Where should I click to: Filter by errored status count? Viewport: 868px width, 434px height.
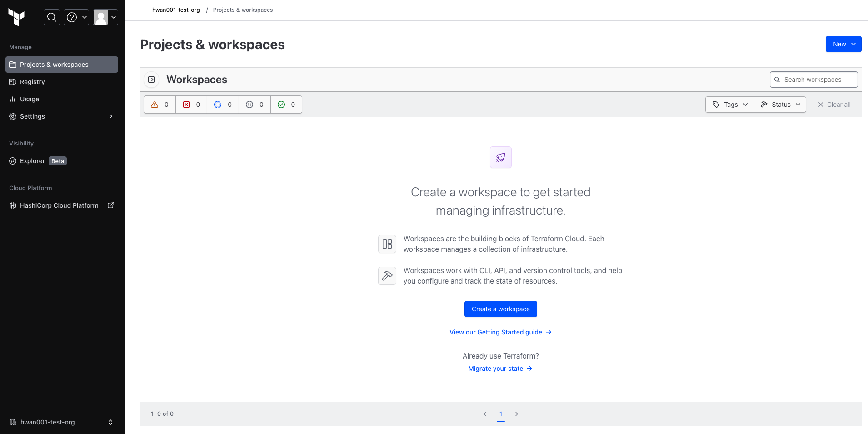pyautogui.click(x=191, y=105)
